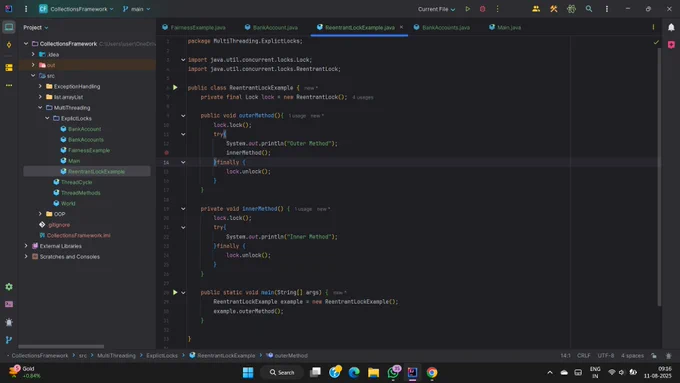The height and width of the screenshot is (383, 680).
Task: Open the main menu hamburger icon
Action: pyautogui.click(x=26, y=9)
